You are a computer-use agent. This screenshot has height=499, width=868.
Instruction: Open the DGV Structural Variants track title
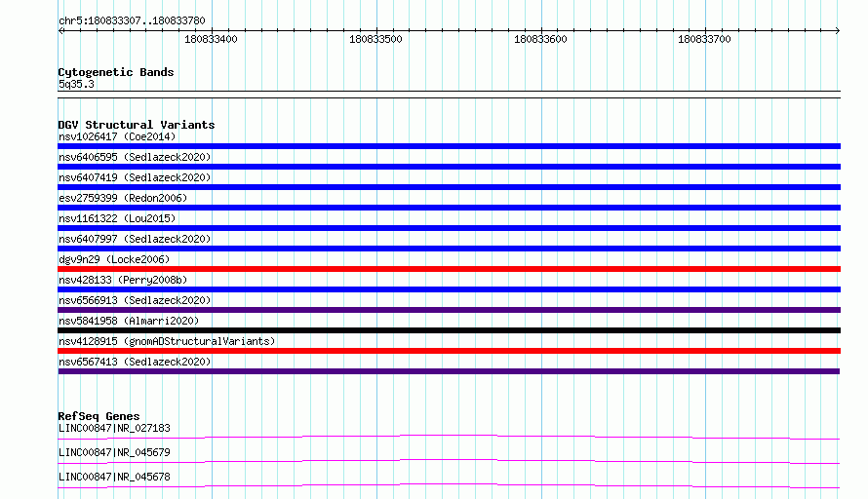[x=137, y=125]
